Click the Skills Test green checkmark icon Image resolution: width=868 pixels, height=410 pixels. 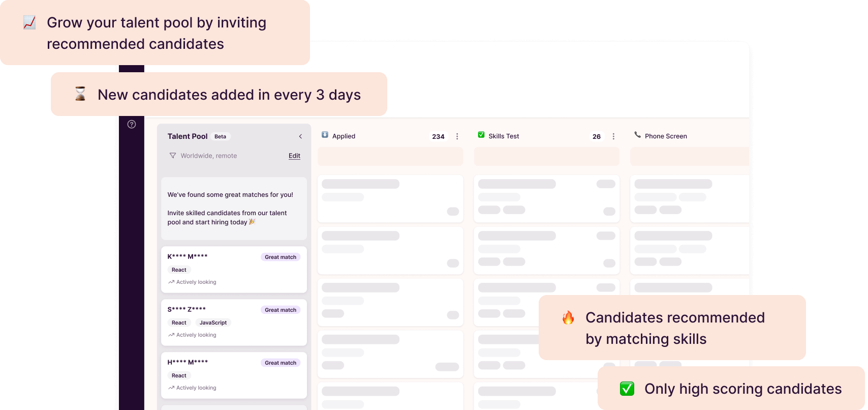481,135
